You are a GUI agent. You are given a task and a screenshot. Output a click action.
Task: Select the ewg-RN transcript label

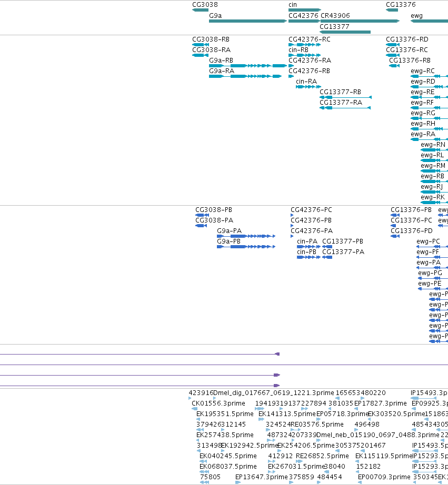pos(433,145)
